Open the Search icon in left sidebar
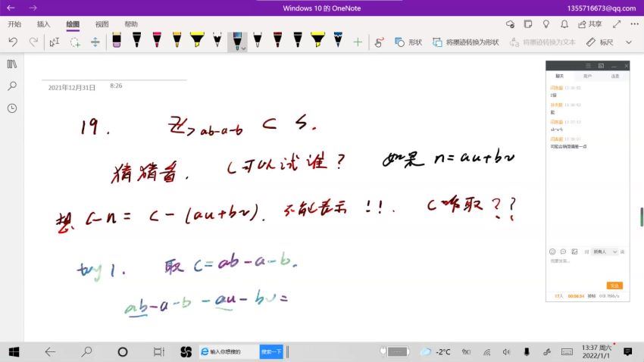The height and width of the screenshot is (362, 644). tap(12, 86)
